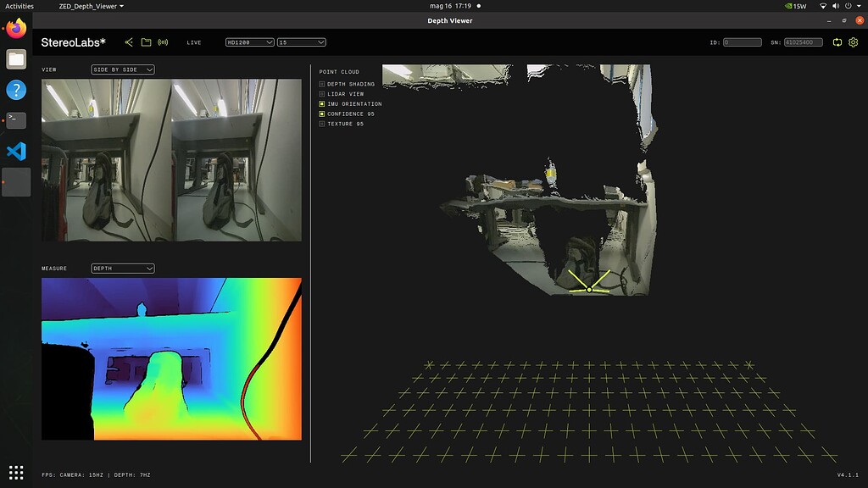
Task: Click the reload camera icon near settings
Action: [835, 41]
